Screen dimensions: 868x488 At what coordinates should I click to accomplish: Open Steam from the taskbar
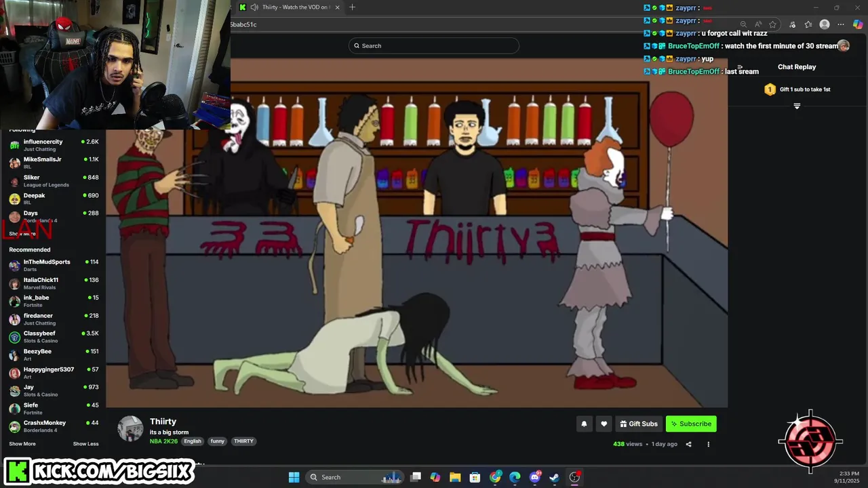(x=554, y=477)
